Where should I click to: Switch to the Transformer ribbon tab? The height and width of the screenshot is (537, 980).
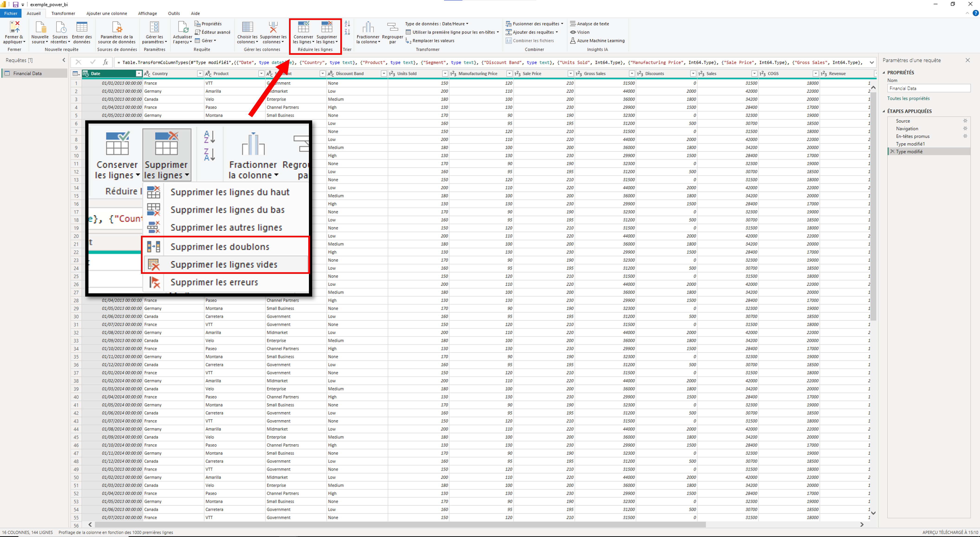[63, 13]
